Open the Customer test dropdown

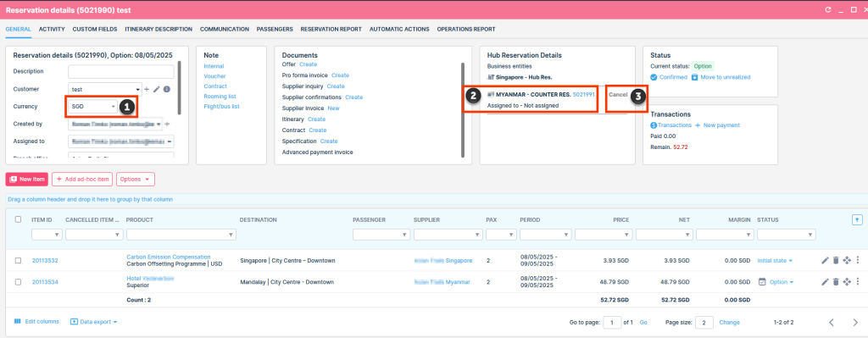(105, 89)
